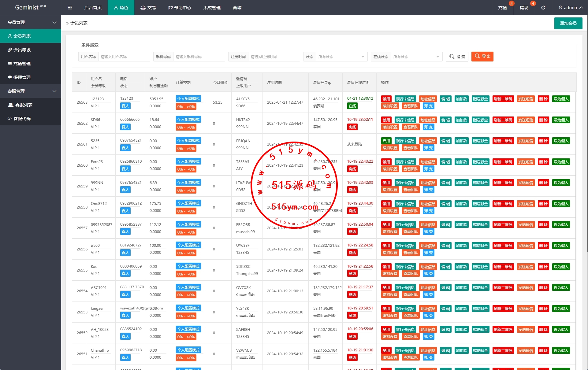Image resolution: width=588 pixels, height=370 pixels.
Task: Switch to the 交易 top tab
Action: coord(148,8)
